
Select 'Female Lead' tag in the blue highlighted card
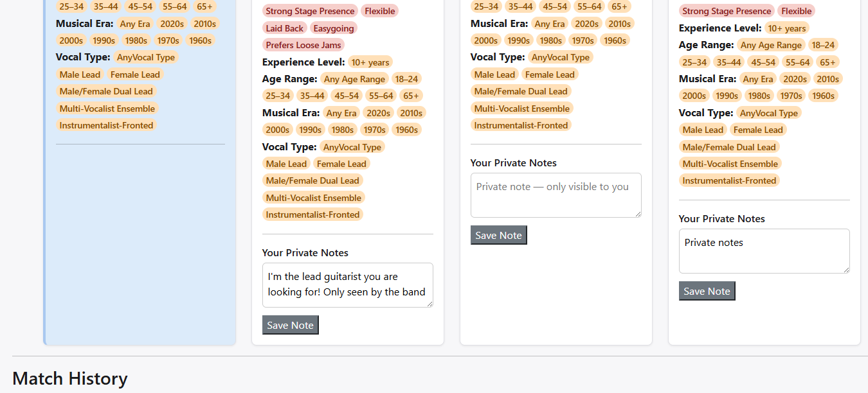[135, 74]
